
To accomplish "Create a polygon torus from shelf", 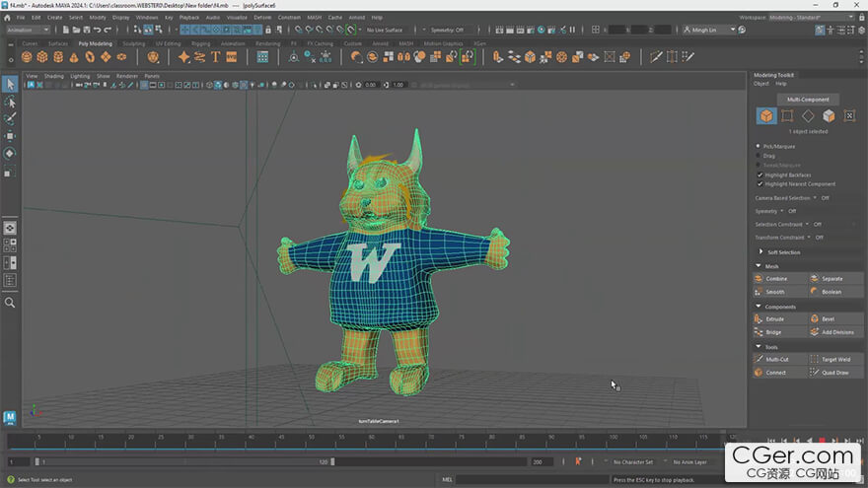I will (90, 56).
